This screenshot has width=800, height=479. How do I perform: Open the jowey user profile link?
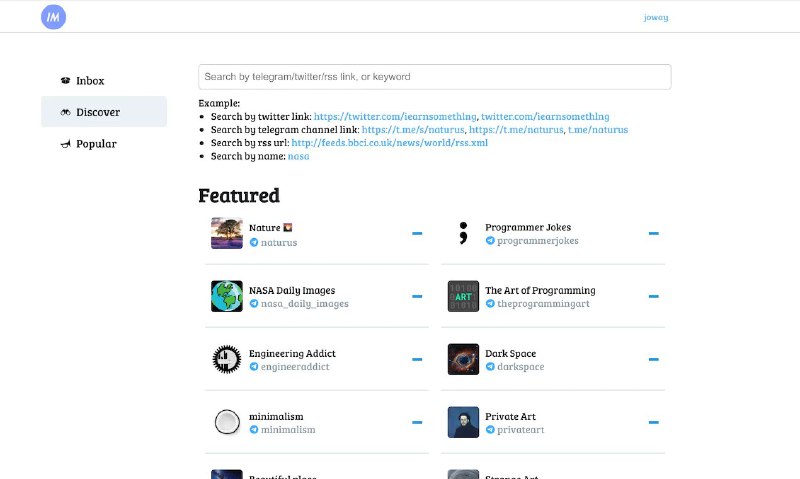coord(656,17)
